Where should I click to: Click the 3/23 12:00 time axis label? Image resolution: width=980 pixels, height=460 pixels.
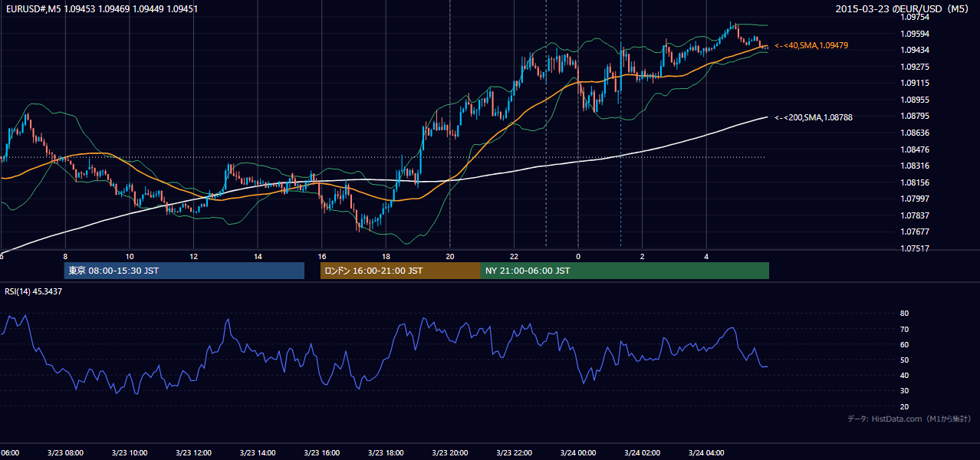tap(193, 453)
